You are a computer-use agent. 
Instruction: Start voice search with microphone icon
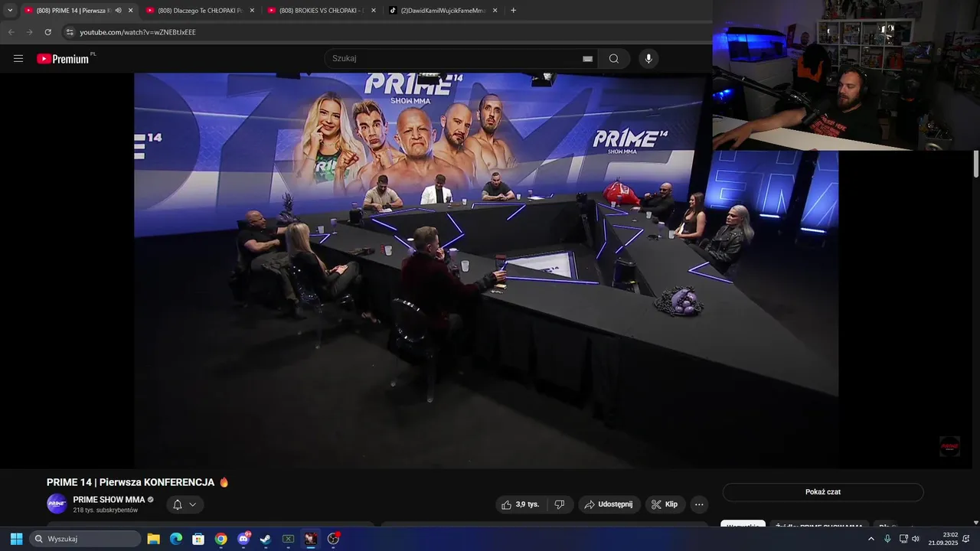648,58
